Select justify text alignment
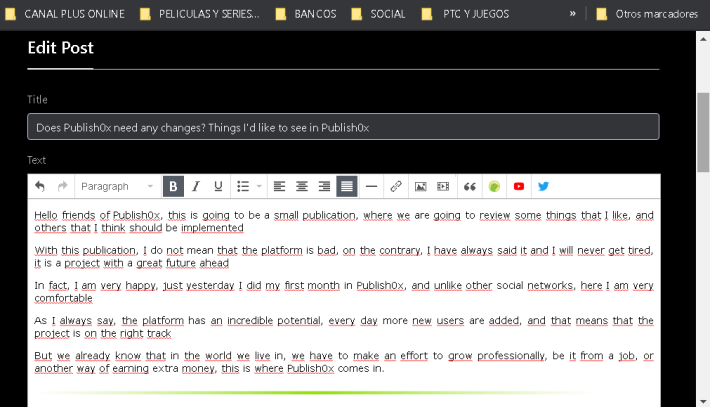Screen dimensions: 710x407 (347, 186)
